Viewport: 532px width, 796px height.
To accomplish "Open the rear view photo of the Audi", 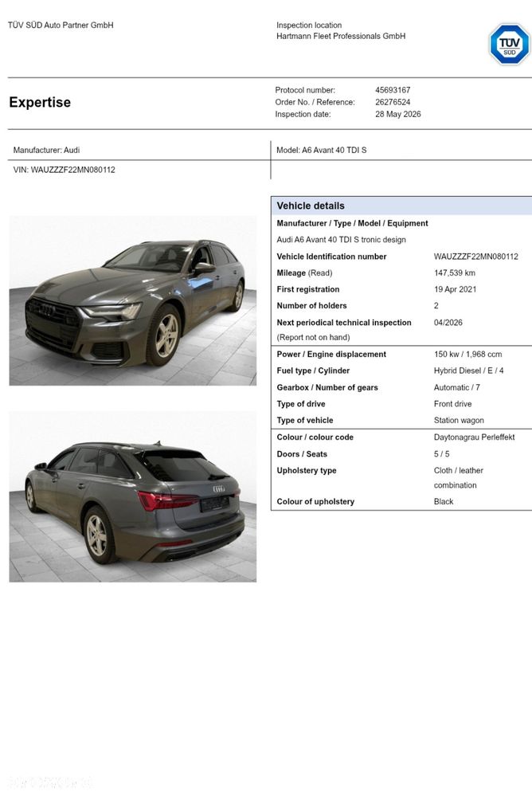I will (133, 496).
